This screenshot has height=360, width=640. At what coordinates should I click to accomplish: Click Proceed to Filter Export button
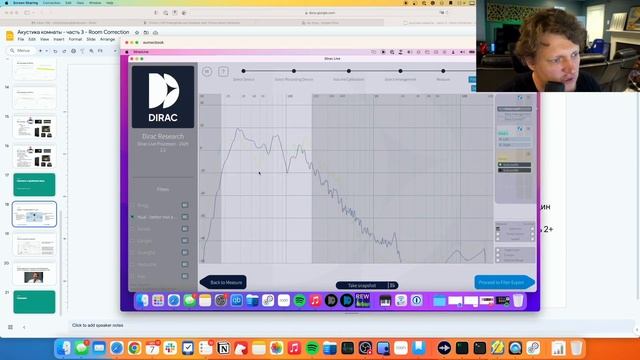tap(504, 282)
